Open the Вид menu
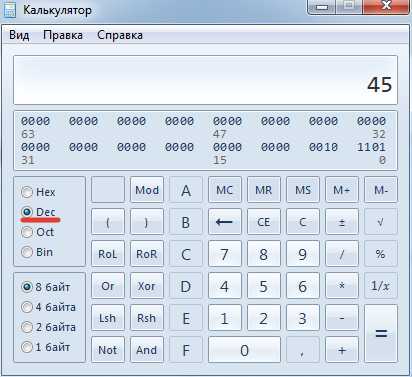 coord(19,35)
